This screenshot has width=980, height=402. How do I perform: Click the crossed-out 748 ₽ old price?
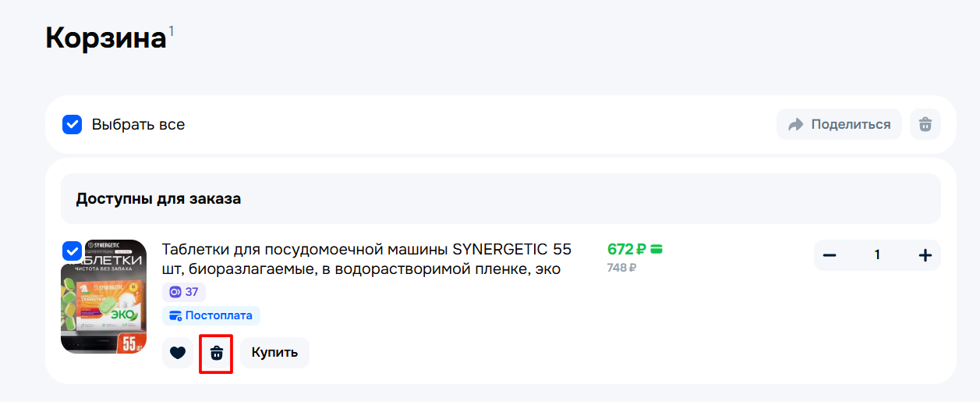click(621, 268)
